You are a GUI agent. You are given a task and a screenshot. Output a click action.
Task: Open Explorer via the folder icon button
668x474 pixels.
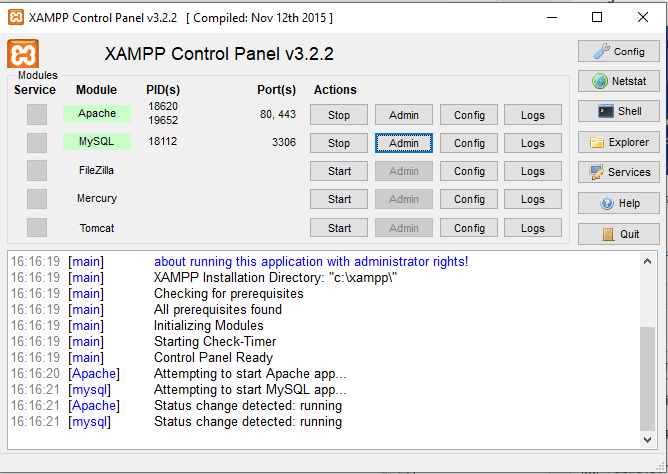coord(619,142)
